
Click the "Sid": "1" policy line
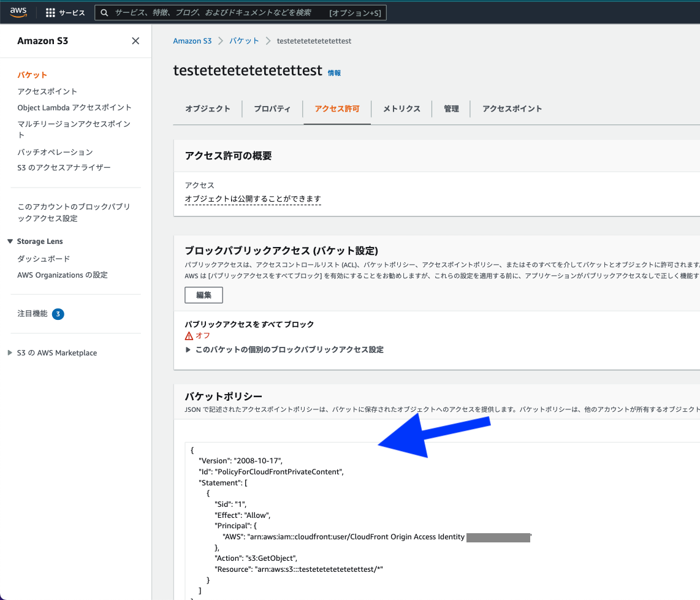coord(230,504)
